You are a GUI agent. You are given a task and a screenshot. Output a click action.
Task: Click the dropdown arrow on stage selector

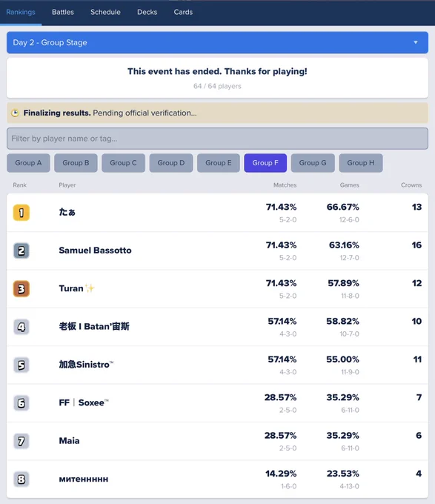416,42
